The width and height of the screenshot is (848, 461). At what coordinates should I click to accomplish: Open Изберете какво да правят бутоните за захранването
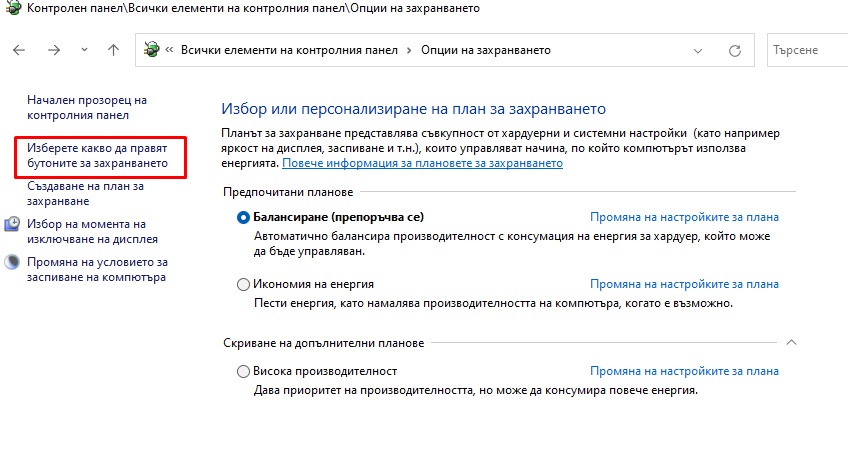tap(97, 156)
